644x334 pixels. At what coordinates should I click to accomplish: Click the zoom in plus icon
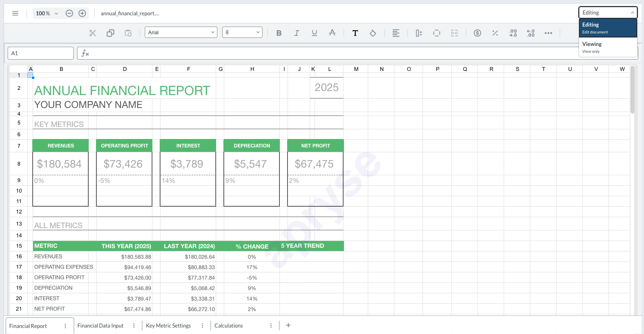(82, 13)
